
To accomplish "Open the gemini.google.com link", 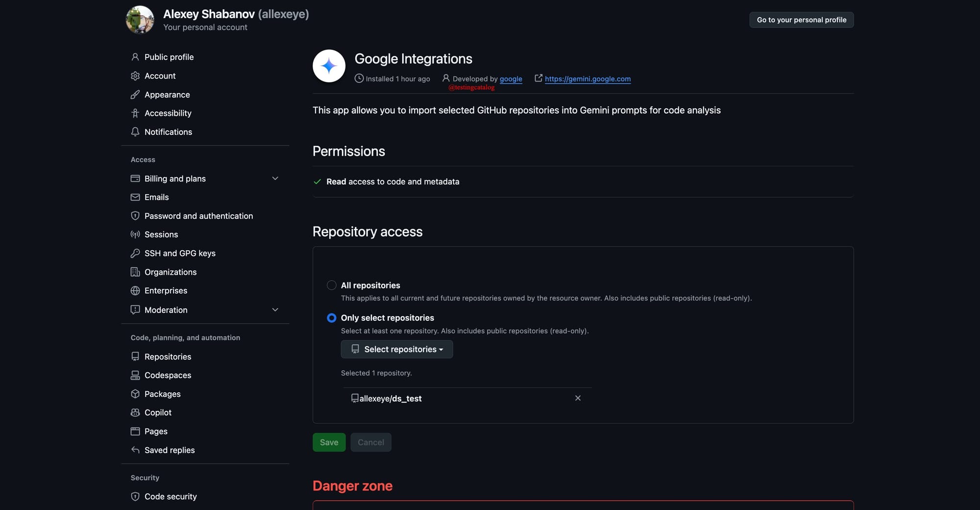I will tap(588, 78).
